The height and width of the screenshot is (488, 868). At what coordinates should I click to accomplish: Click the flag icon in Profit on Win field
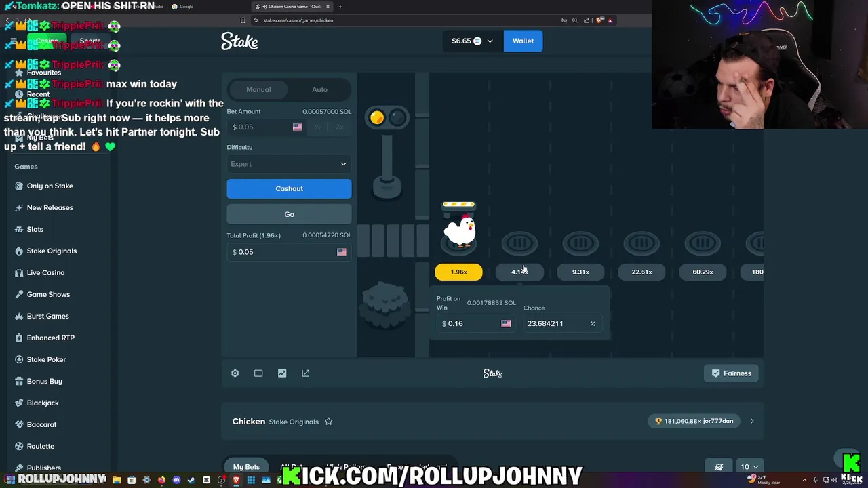click(506, 324)
